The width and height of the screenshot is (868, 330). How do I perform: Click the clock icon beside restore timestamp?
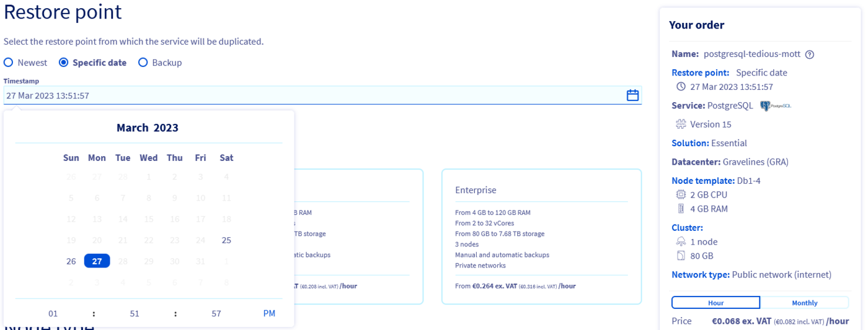click(681, 87)
